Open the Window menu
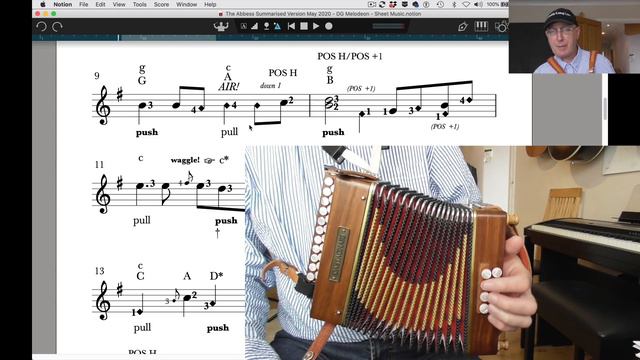 point(187,4)
